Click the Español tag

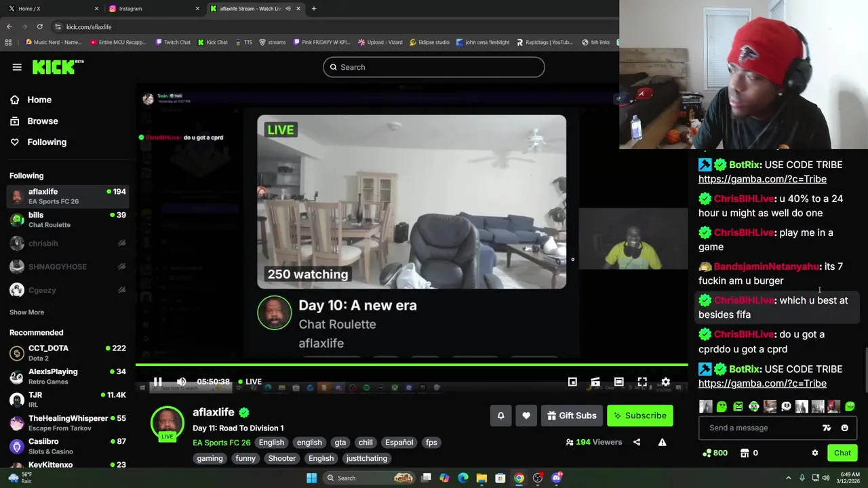[399, 443]
